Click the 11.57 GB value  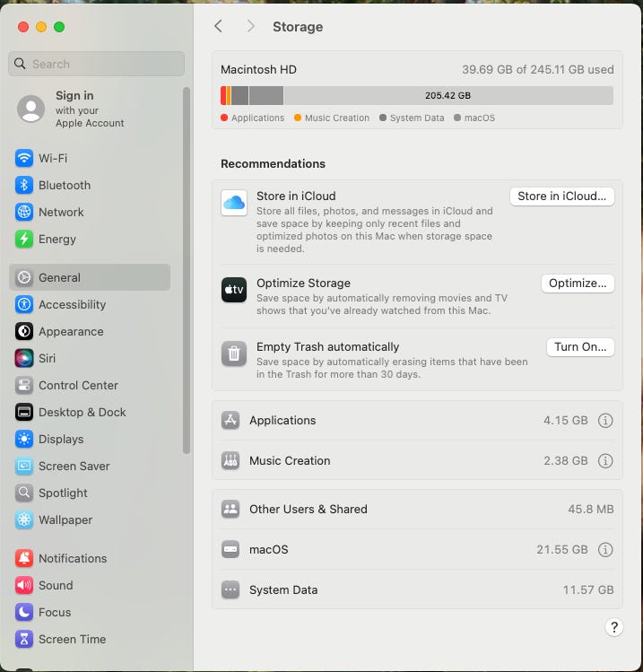click(x=588, y=589)
